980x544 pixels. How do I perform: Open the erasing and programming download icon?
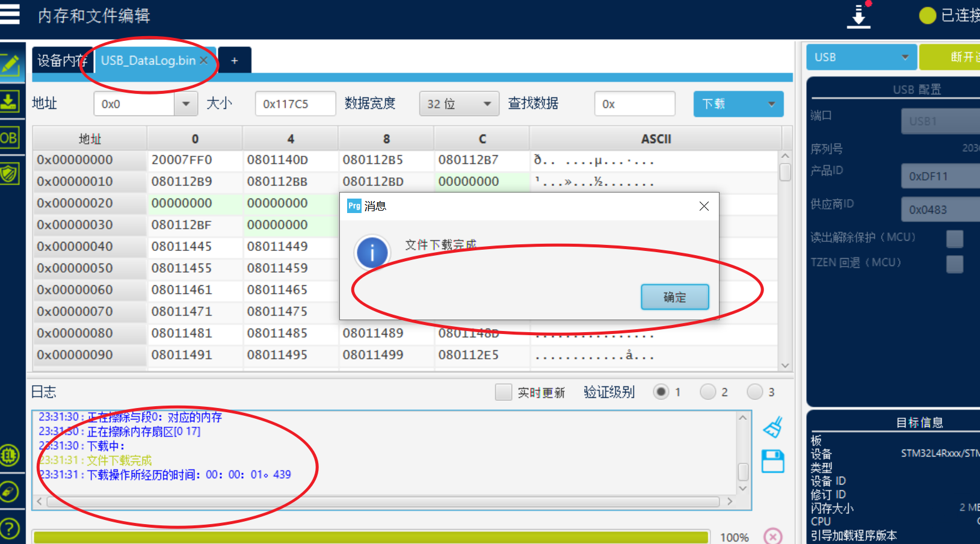(x=10, y=101)
